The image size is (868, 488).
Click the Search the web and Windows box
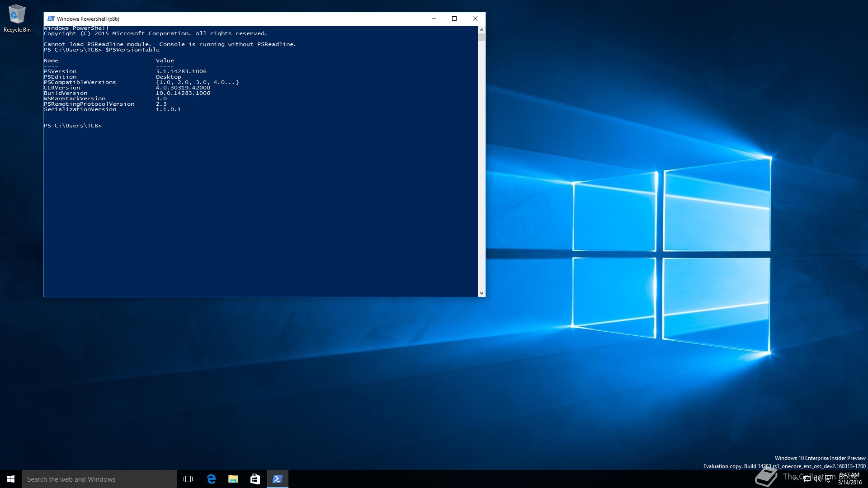tap(99, 479)
